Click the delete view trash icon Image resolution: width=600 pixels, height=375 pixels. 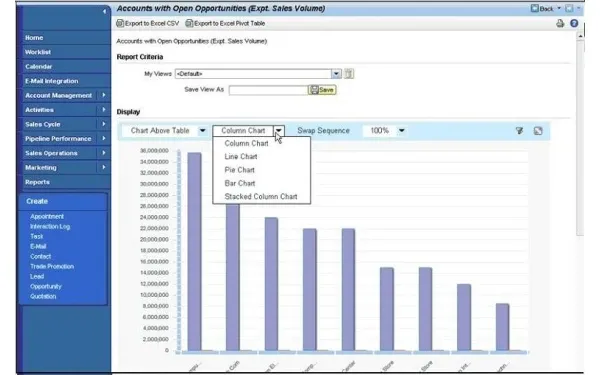[349, 73]
